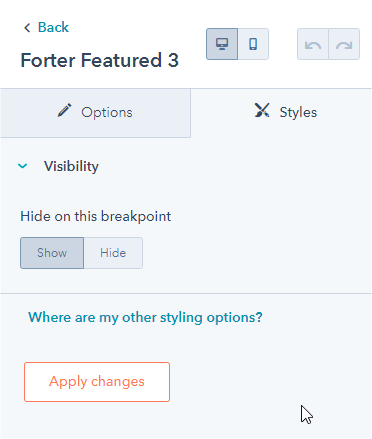The image size is (372, 439).
Task: Select Hide for this breakpoint
Action: pos(113,253)
